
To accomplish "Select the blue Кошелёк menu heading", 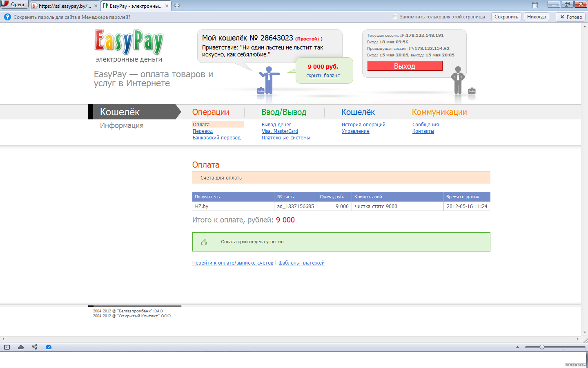I will pos(358,112).
